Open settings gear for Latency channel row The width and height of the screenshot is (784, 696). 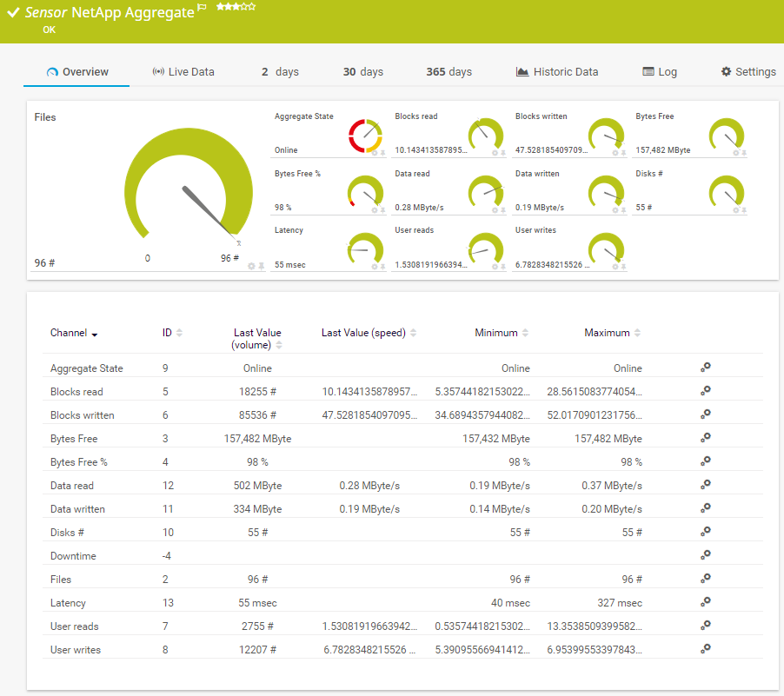click(706, 602)
